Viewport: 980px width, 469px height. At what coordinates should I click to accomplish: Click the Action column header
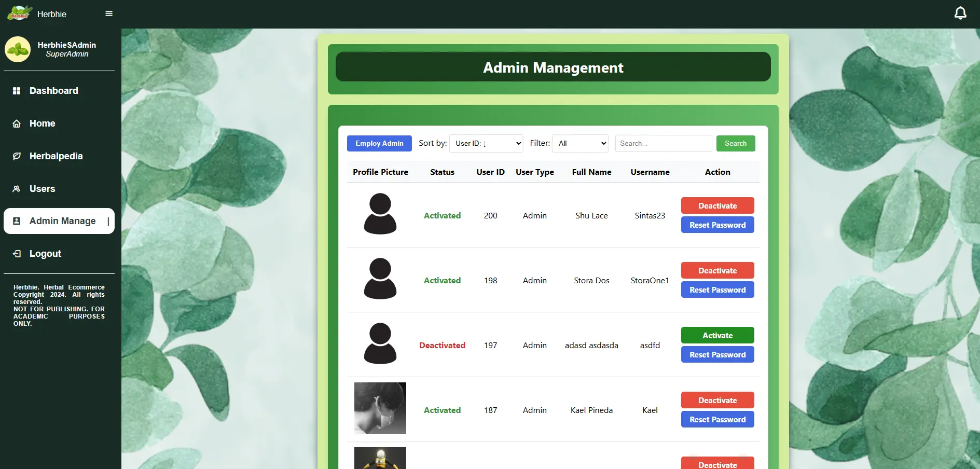(717, 172)
